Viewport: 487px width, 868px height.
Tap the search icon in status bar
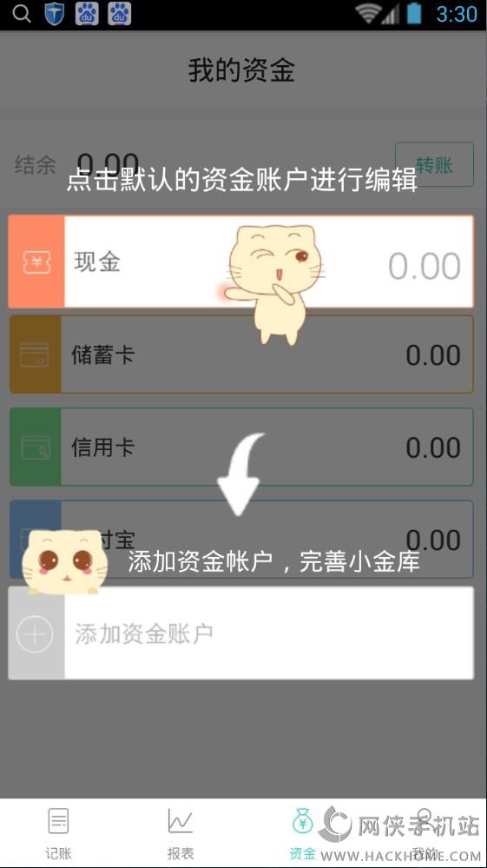[x=22, y=15]
